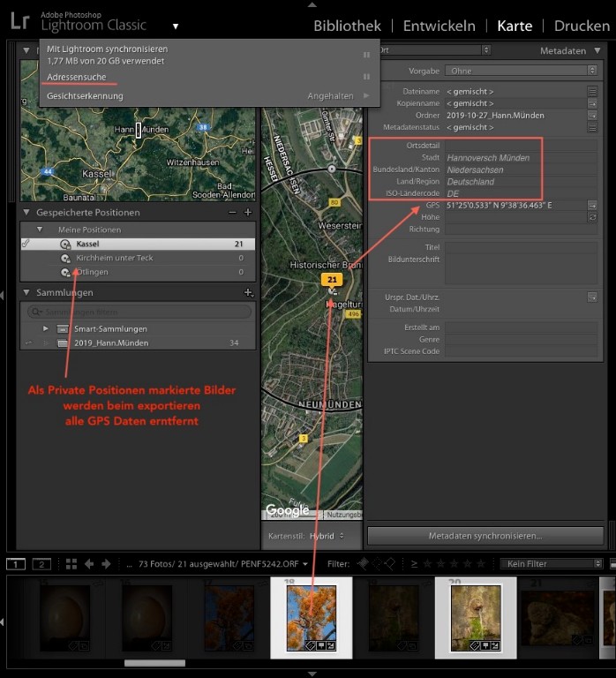The width and height of the screenshot is (616, 678).
Task: Expand the Smart-Sammlungen set
Action: click(45, 328)
